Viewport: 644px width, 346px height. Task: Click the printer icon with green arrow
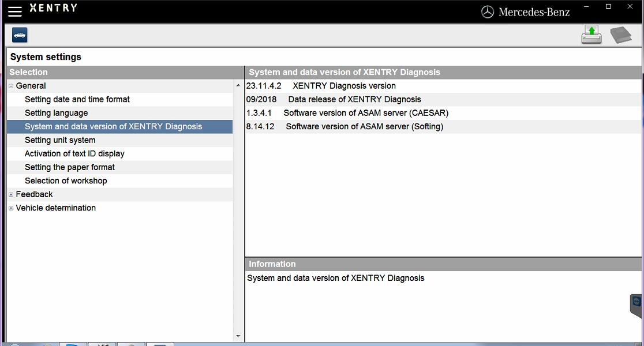tap(591, 35)
